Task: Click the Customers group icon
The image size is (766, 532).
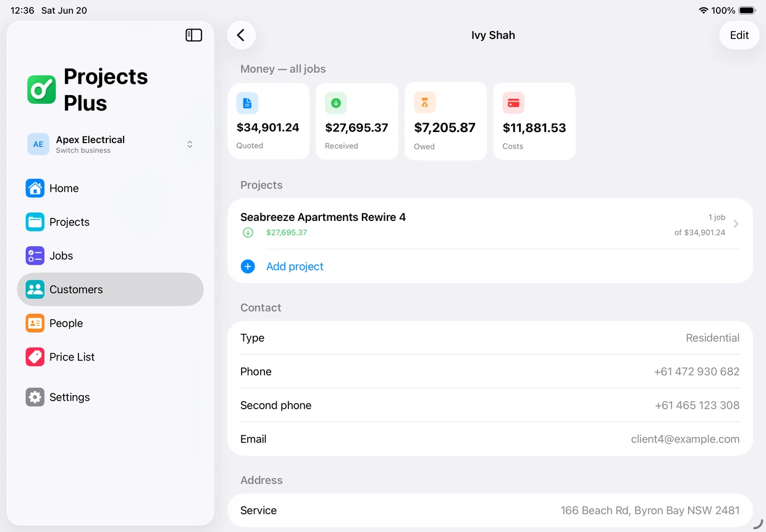Action: 35,289
